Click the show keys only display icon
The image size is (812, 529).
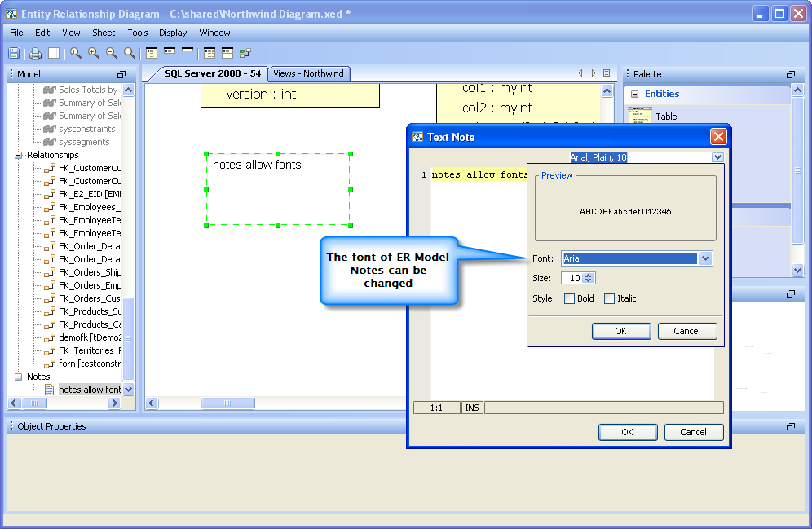pos(227,53)
